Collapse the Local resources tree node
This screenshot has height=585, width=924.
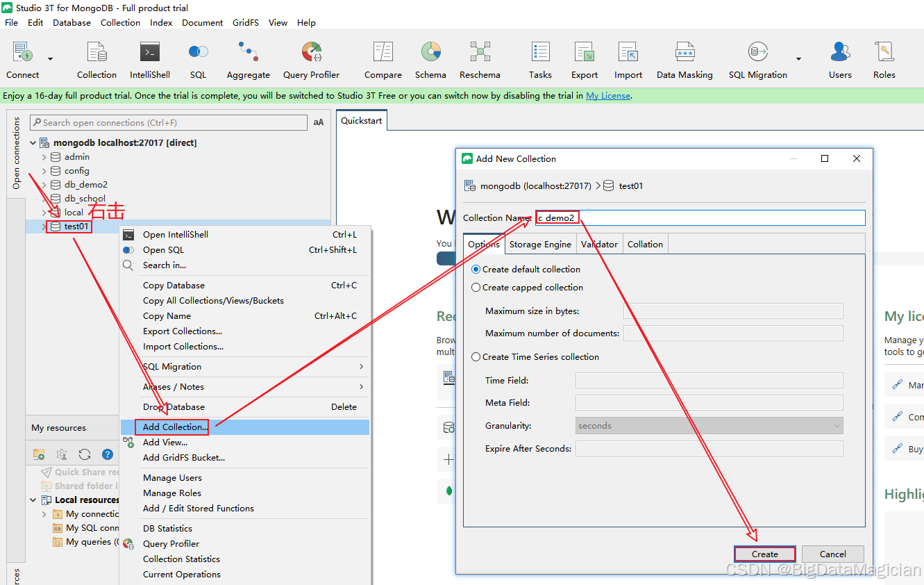click(33, 500)
